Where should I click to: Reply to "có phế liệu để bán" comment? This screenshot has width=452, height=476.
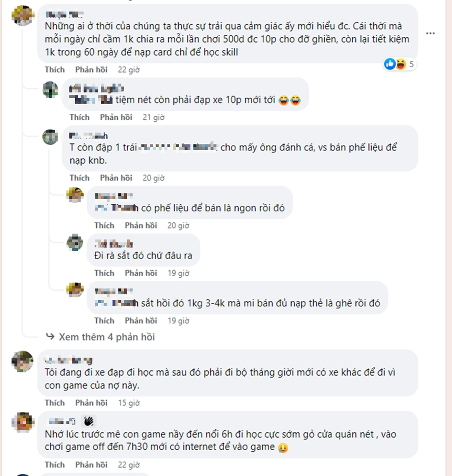pyautogui.click(x=141, y=225)
